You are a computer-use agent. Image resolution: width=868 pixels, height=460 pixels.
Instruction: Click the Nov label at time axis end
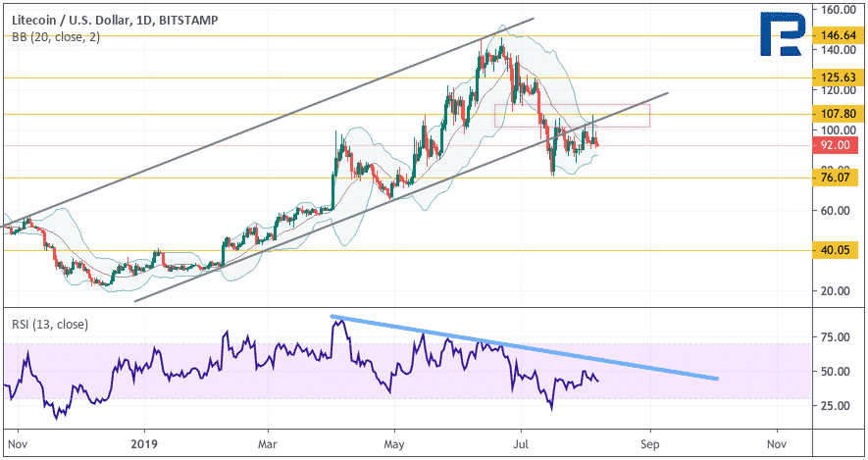click(777, 444)
